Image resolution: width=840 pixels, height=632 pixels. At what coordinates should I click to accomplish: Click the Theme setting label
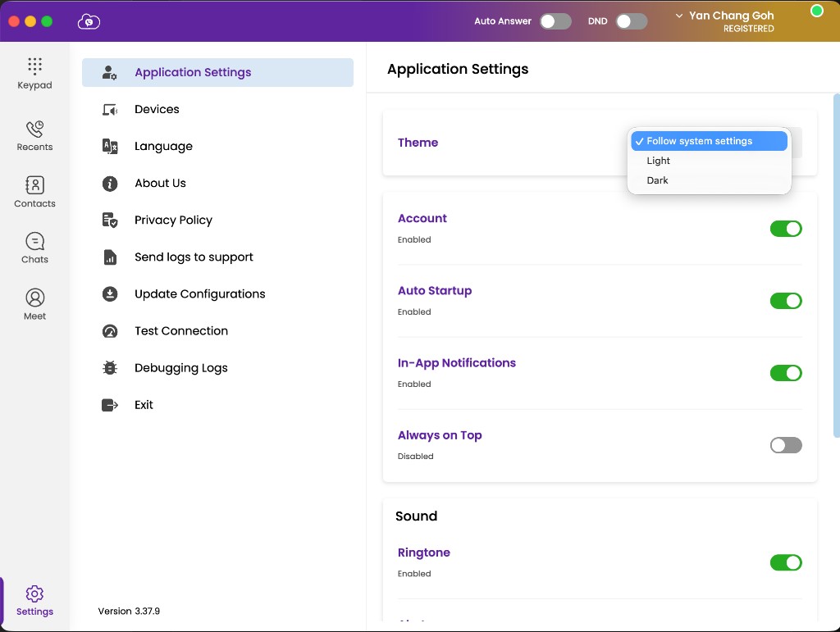pyautogui.click(x=418, y=143)
